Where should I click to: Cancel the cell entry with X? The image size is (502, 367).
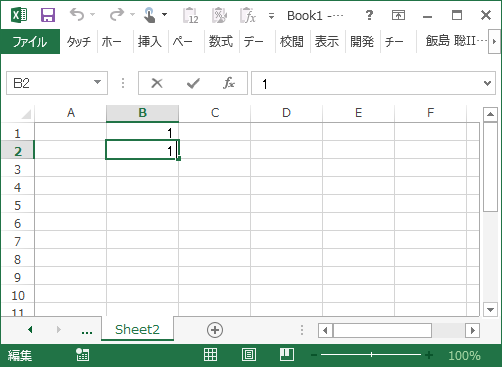click(157, 83)
